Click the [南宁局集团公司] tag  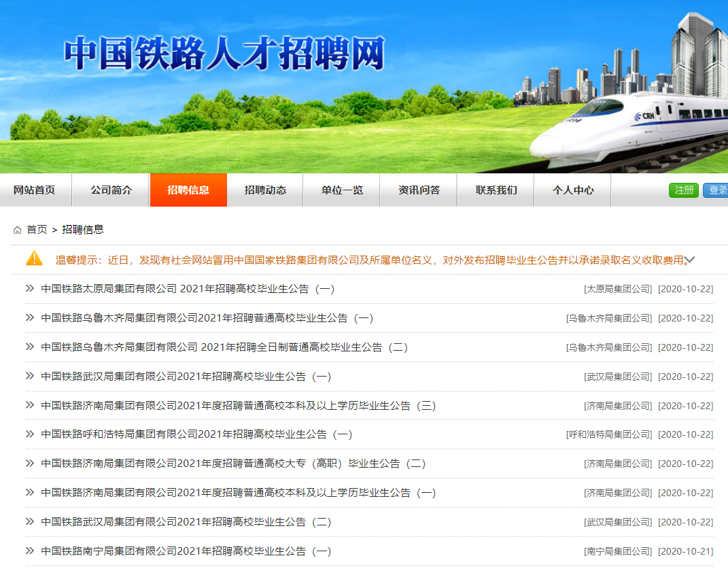618,551
